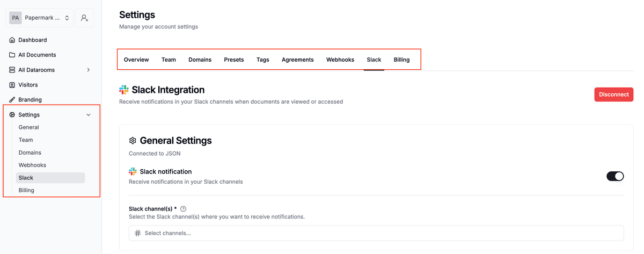This screenshot has width=644, height=254.
Task: Click the "Slack channel(s) *" label
Action: pyautogui.click(x=152, y=209)
